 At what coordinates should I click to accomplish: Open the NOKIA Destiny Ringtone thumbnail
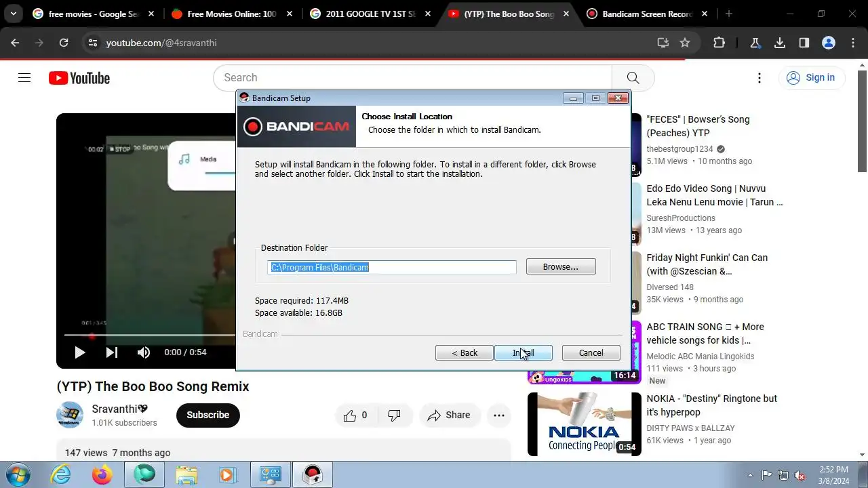click(x=584, y=424)
